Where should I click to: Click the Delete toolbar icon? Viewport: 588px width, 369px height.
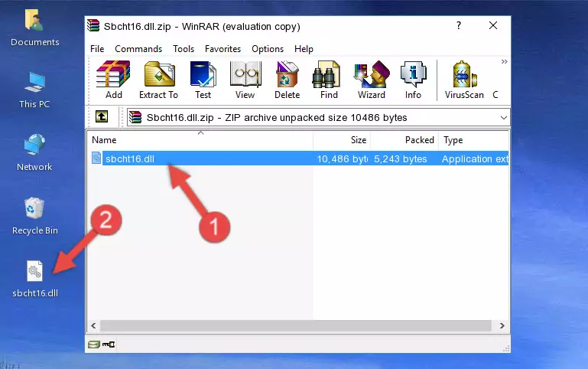pyautogui.click(x=287, y=80)
